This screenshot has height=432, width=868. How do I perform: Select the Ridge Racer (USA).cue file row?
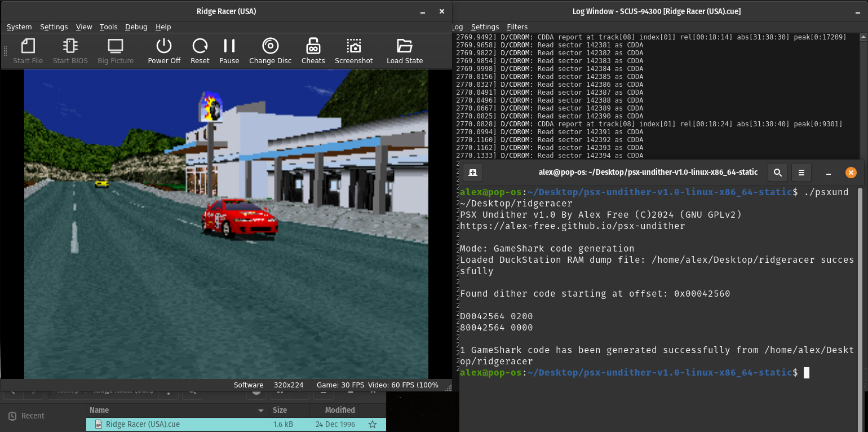tap(236, 424)
